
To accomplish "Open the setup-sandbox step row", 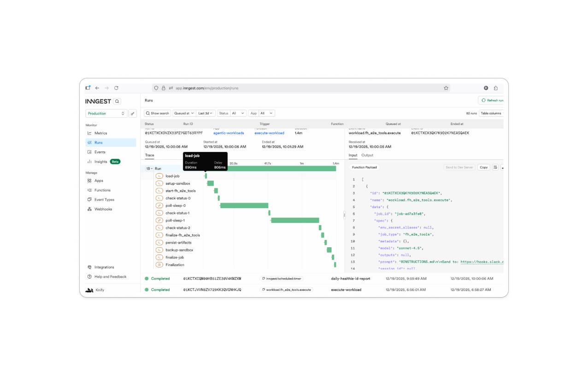I will [x=178, y=183].
